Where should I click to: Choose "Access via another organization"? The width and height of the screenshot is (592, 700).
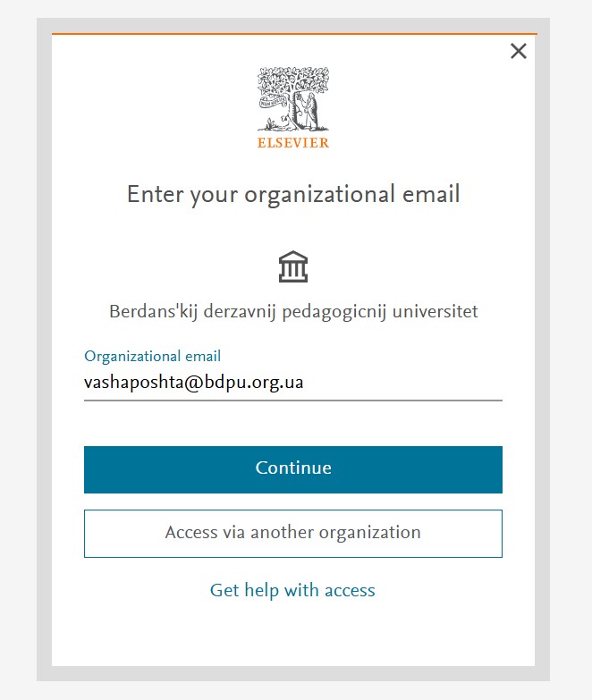point(293,533)
